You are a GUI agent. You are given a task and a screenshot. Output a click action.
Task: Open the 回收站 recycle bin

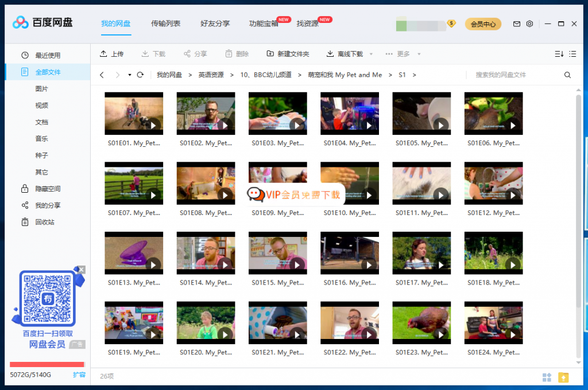[x=45, y=222]
